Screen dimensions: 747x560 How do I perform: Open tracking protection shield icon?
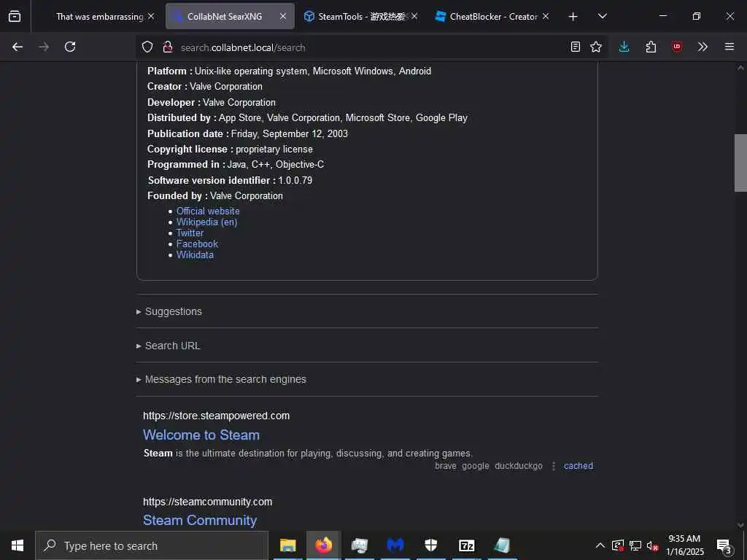(x=147, y=47)
